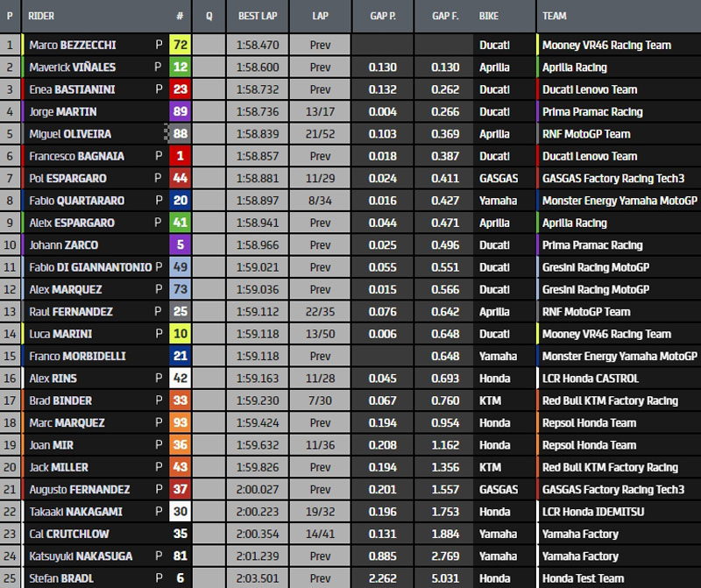Click the yellow number 72 badge

[181, 45]
